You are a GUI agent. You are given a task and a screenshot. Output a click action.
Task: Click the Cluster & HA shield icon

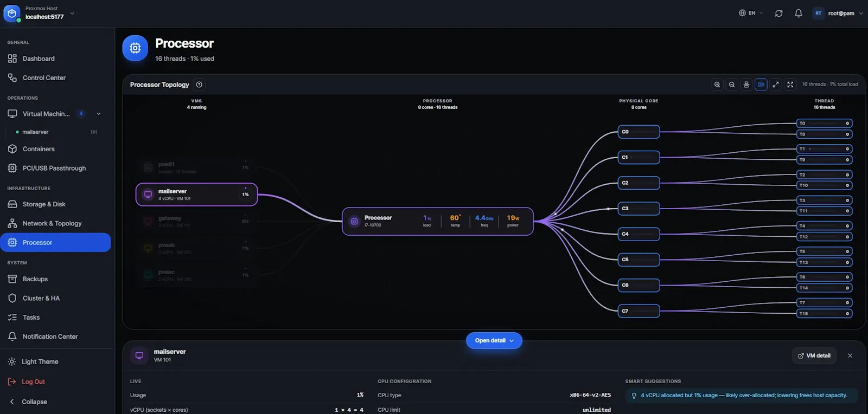(x=12, y=298)
